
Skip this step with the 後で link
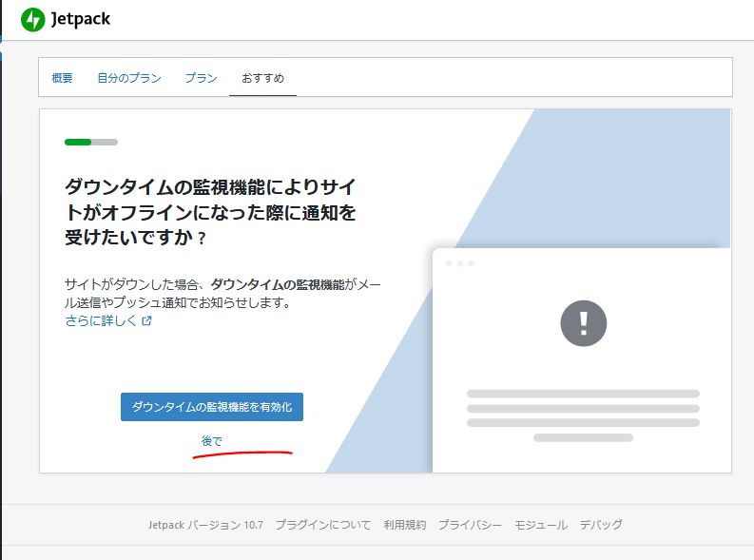coord(211,441)
